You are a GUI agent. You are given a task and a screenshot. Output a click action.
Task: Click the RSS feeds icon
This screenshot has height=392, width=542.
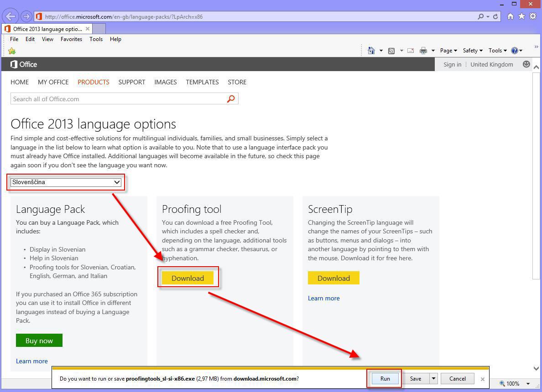click(x=391, y=51)
